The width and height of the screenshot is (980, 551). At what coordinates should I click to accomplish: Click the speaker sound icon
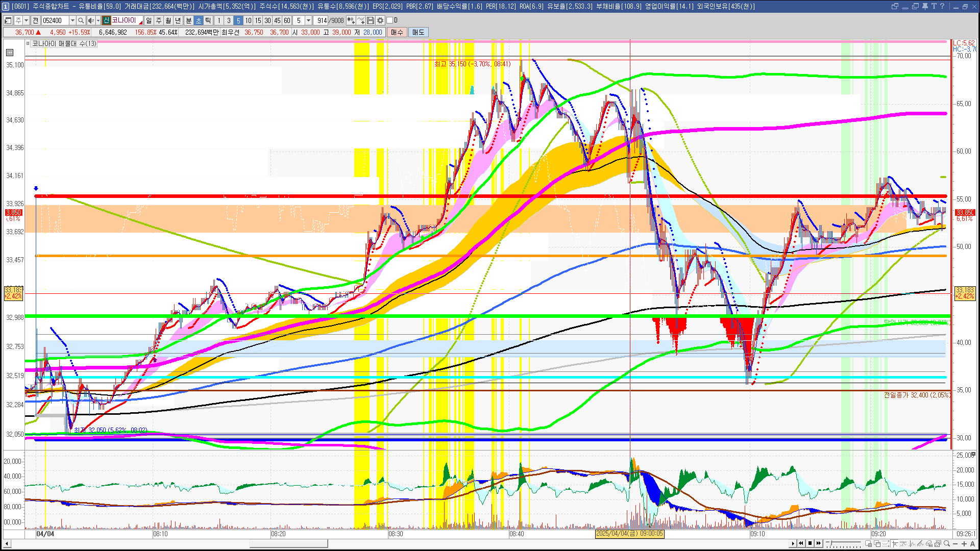[90, 20]
